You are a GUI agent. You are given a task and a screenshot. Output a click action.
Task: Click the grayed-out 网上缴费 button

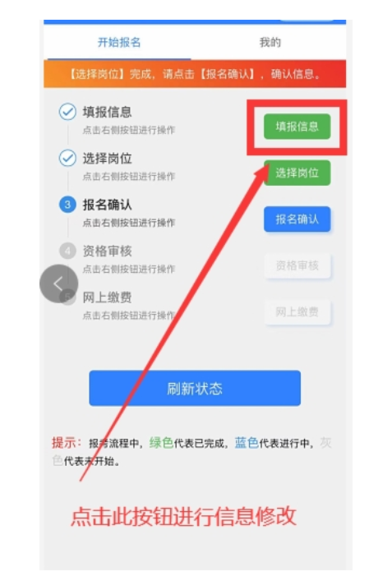point(297,311)
